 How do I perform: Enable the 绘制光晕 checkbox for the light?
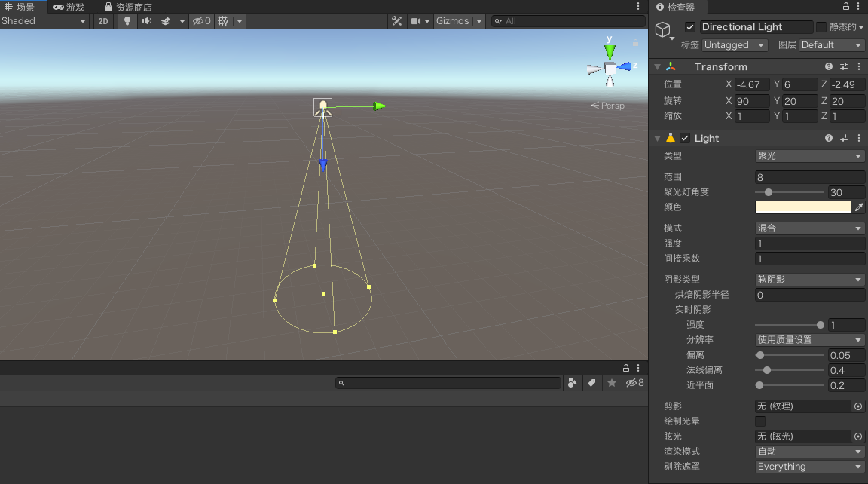point(760,421)
